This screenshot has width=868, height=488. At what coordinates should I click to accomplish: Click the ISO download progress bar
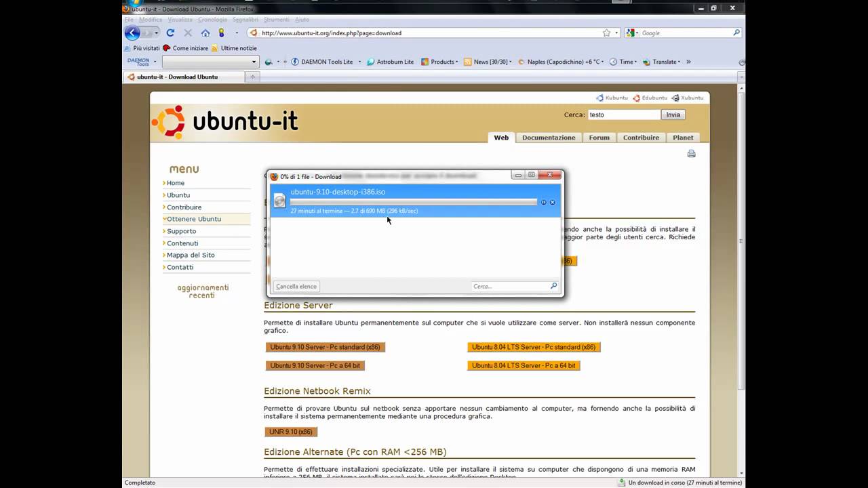click(414, 202)
